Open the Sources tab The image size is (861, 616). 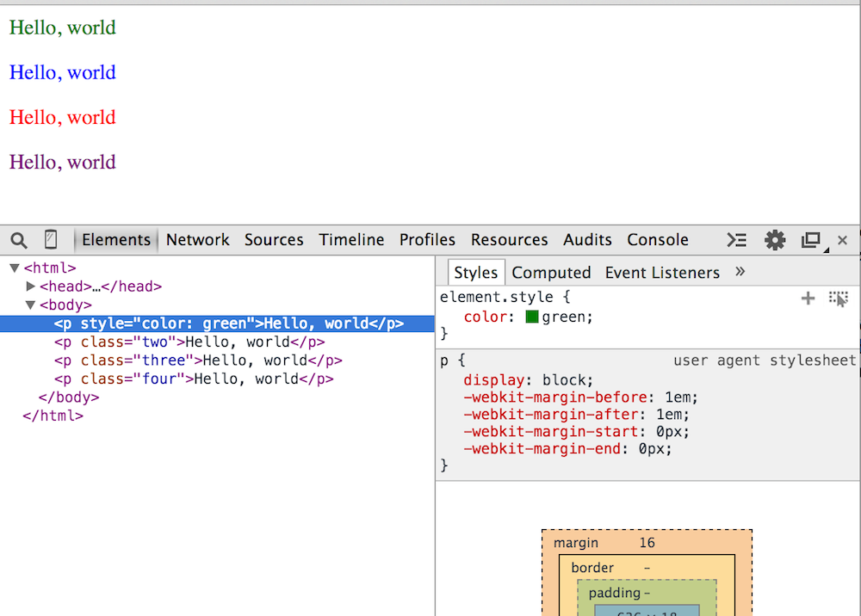tap(274, 240)
